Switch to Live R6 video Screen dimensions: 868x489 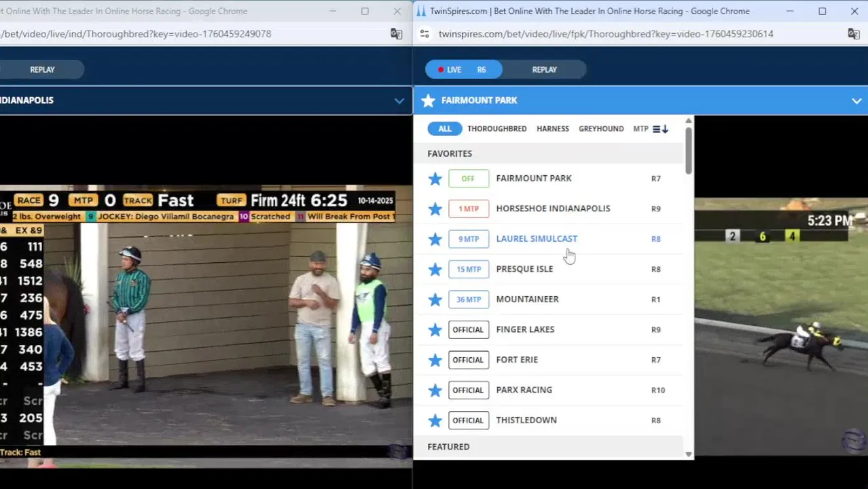pyautogui.click(x=464, y=69)
